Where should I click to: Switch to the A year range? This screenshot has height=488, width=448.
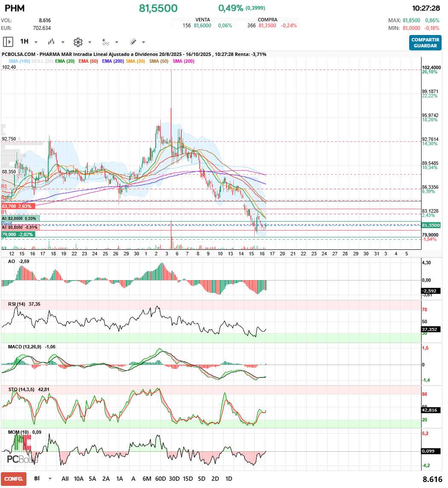(133, 479)
